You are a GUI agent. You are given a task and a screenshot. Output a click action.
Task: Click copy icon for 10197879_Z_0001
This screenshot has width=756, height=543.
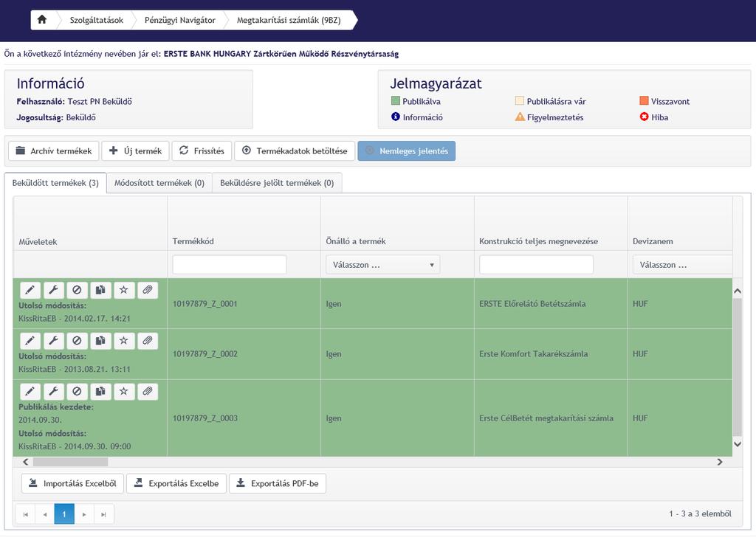coord(100,290)
